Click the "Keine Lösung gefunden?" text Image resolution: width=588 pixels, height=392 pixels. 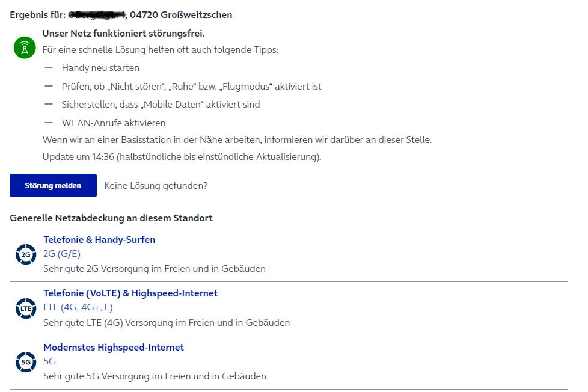click(156, 186)
